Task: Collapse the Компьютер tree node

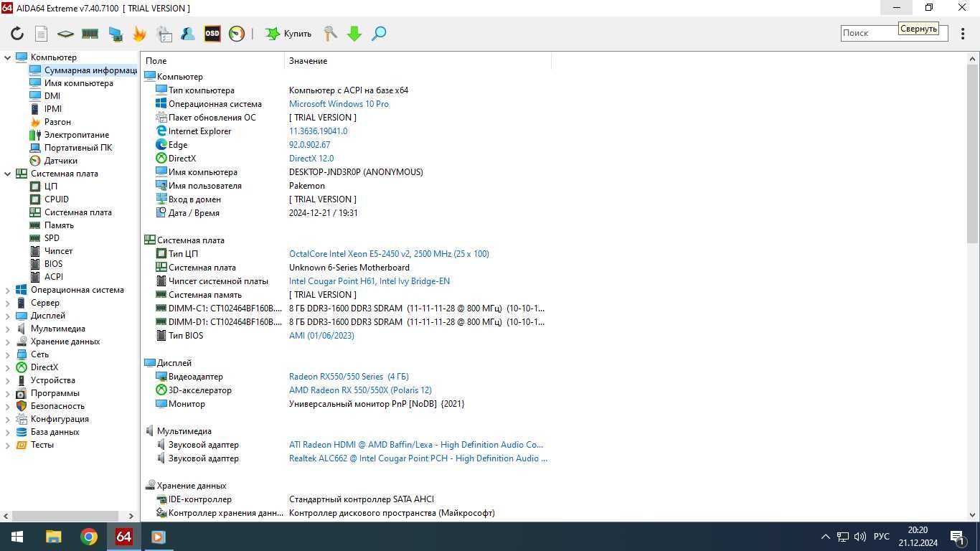Action: (8, 57)
